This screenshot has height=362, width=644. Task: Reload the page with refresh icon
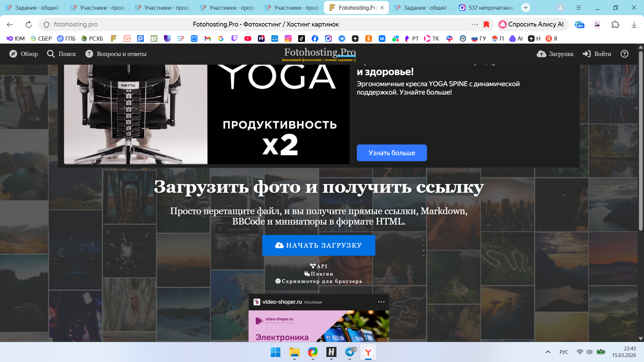coord(29,24)
